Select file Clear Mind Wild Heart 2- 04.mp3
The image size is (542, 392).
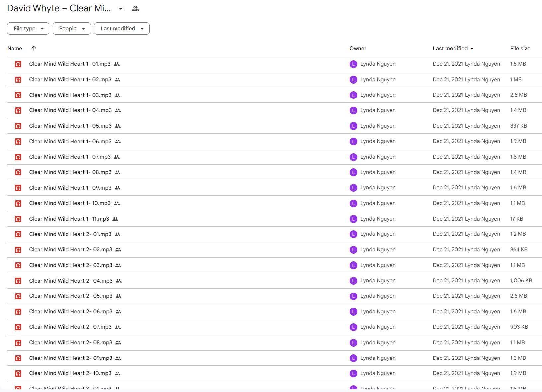[x=274, y=281]
